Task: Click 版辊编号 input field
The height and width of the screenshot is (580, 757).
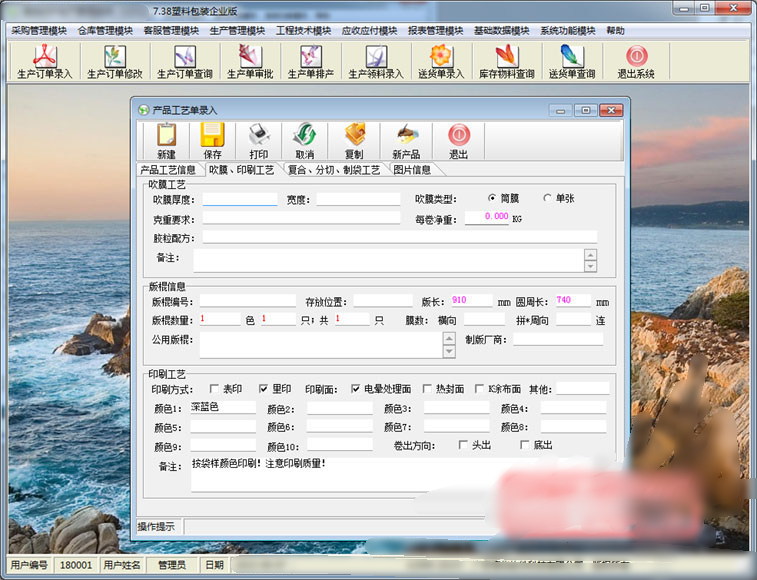Action: (248, 301)
